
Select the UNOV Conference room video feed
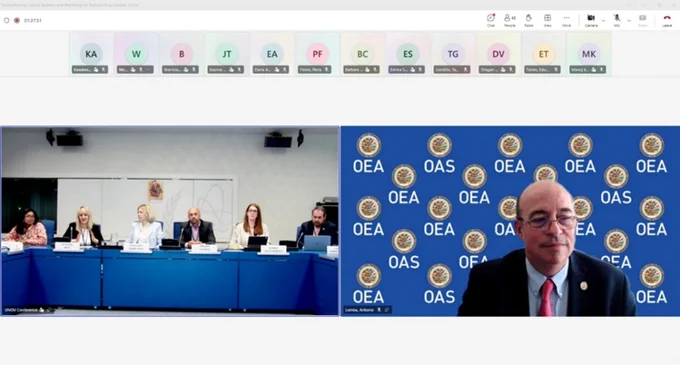tap(170, 221)
